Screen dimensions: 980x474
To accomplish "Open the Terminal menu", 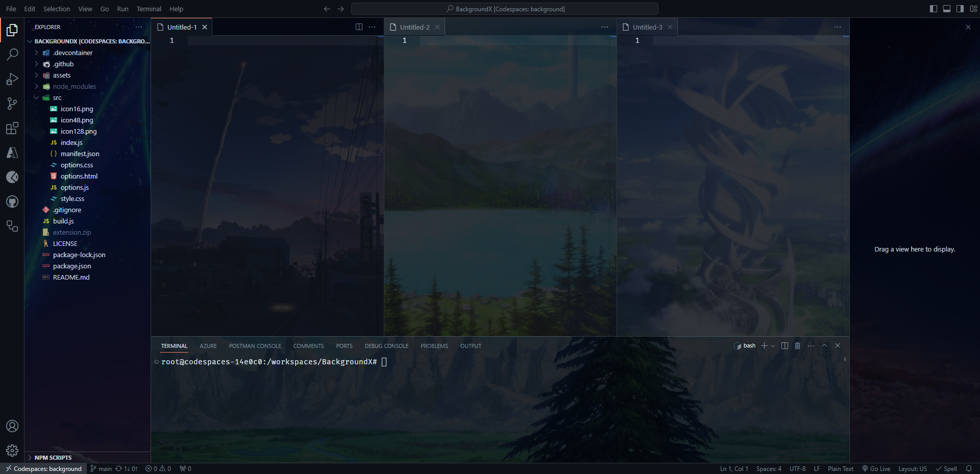I will (149, 9).
